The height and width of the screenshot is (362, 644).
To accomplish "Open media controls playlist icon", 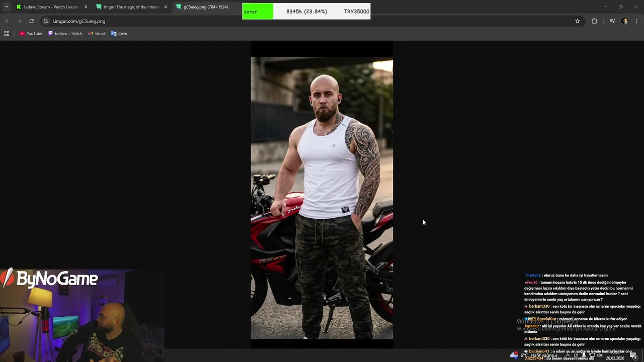I will 612,21.
